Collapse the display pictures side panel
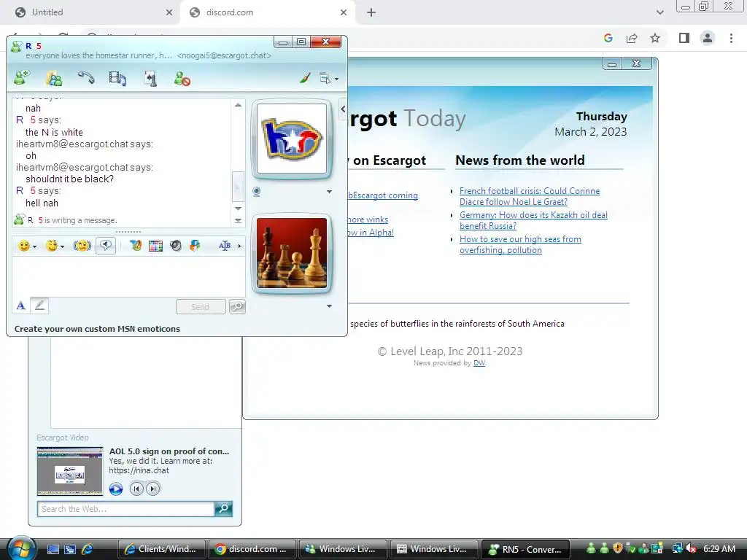Screen dimensions: 747x560 343,109
